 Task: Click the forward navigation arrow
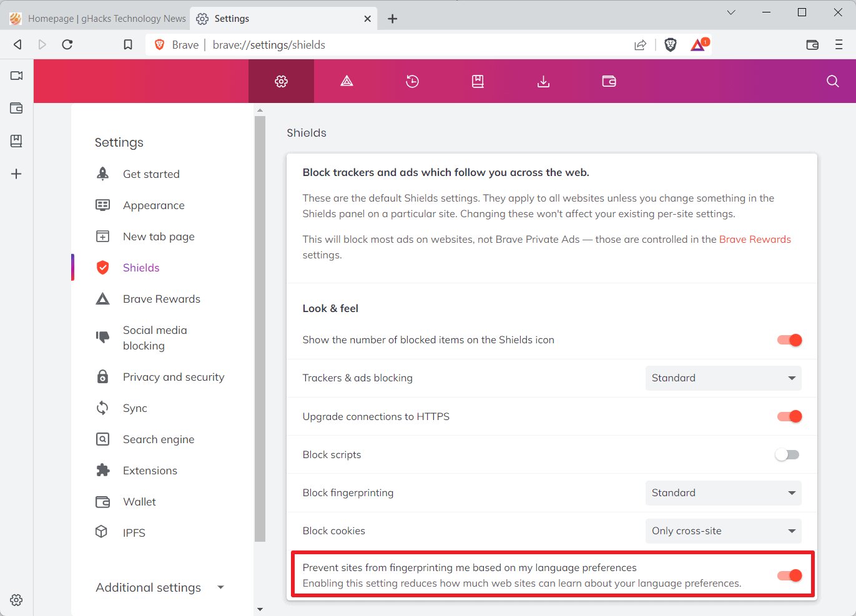[42, 44]
